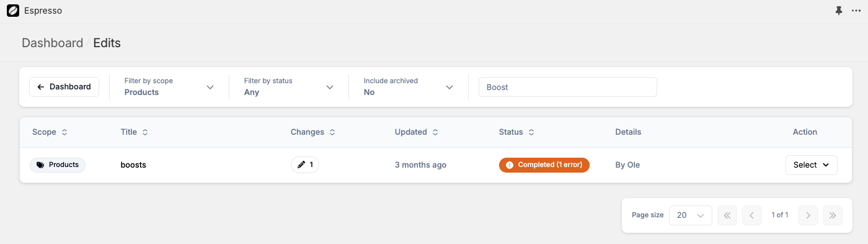Go back with the Dashboard button
Image resolution: width=868 pixels, height=244 pixels.
[x=64, y=87]
